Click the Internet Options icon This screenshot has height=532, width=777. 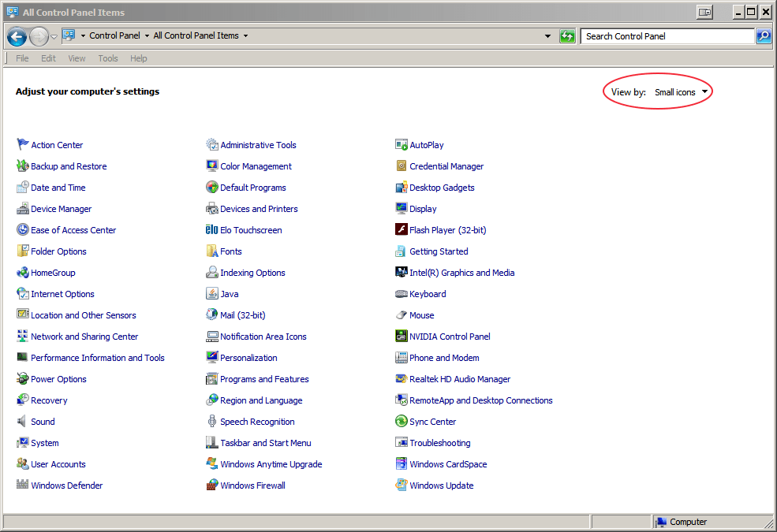coord(22,293)
